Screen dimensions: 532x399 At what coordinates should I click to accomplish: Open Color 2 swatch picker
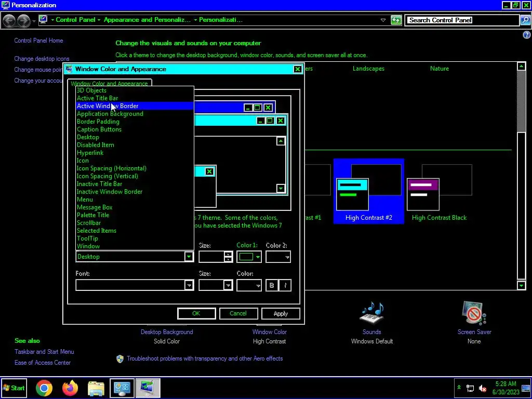click(278, 257)
